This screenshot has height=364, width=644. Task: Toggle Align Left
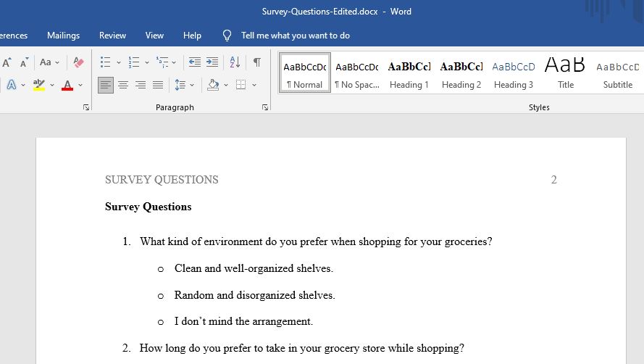tap(106, 85)
